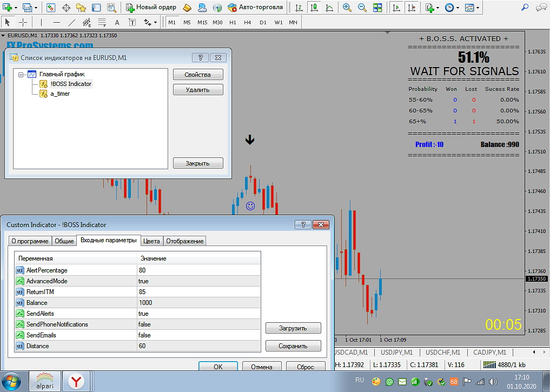Zoom out on the chart
The height and width of the screenshot is (392, 550).
click(x=362, y=8)
